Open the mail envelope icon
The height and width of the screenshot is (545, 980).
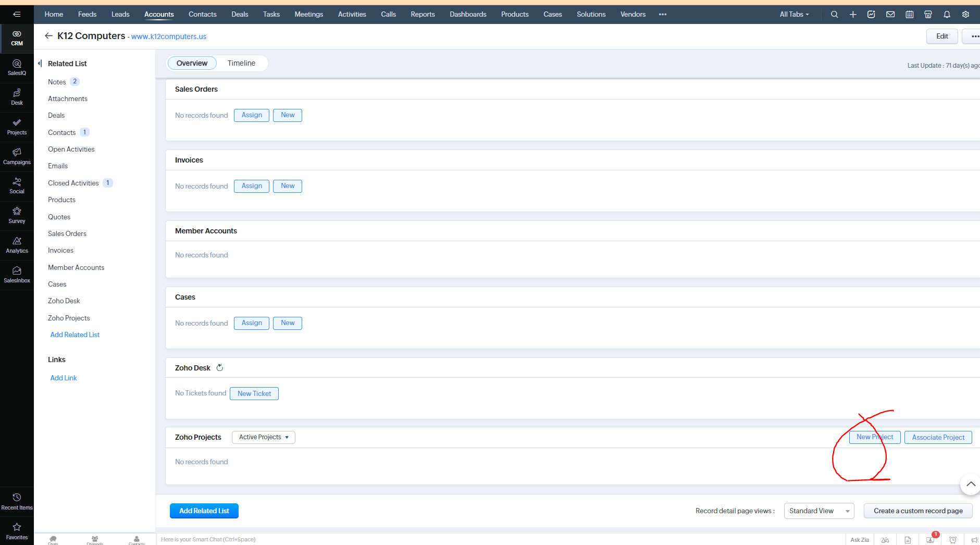[x=890, y=15]
